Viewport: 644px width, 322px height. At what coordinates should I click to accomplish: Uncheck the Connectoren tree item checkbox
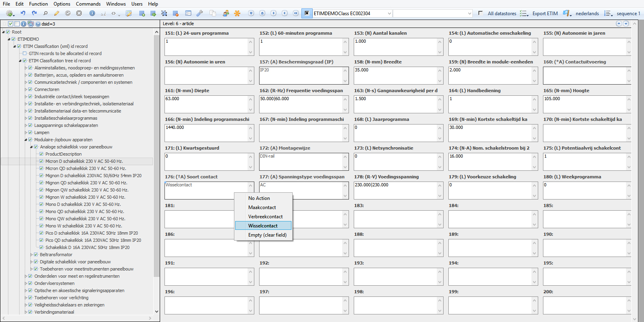click(30, 89)
